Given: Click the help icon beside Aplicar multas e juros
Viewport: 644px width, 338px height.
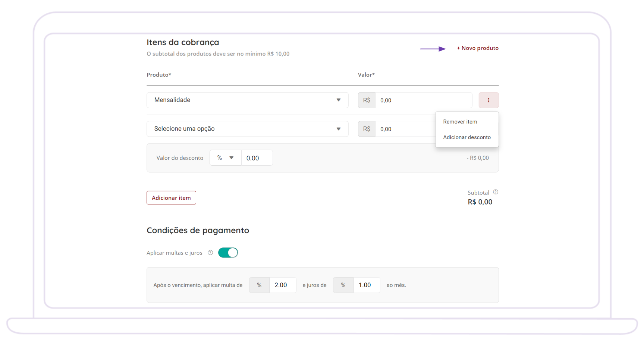Looking at the screenshot, I should (x=210, y=253).
